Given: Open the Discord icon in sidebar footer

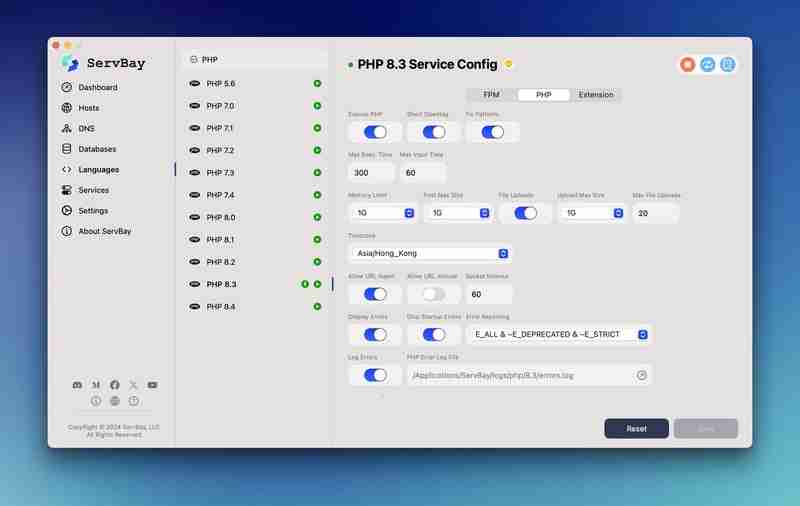Looking at the screenshot, I should [x=77, y=385].
